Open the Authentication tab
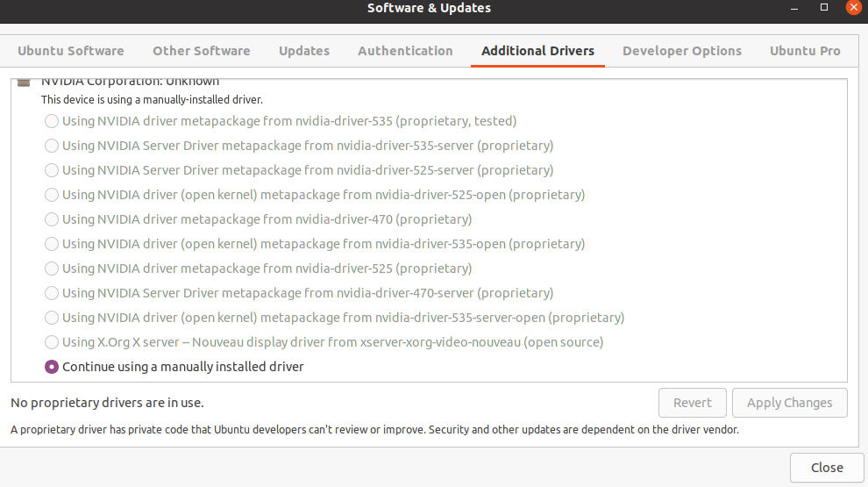 pyautogui.click(x=405, y=51)
